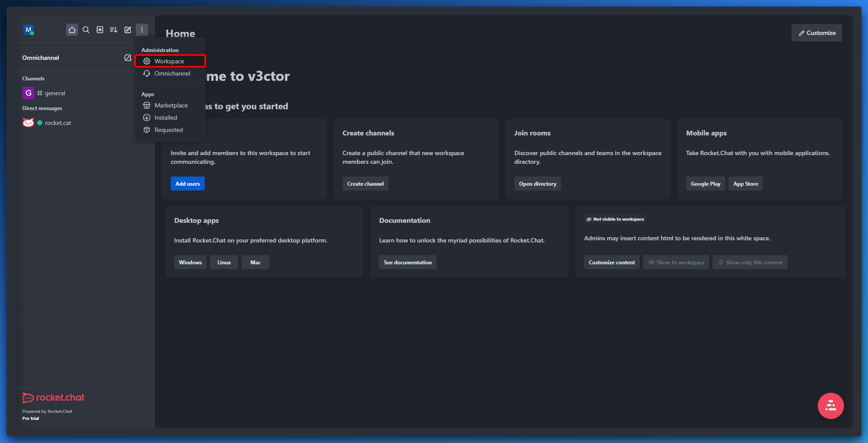Open search with magnifier icon

coord(86,30)
